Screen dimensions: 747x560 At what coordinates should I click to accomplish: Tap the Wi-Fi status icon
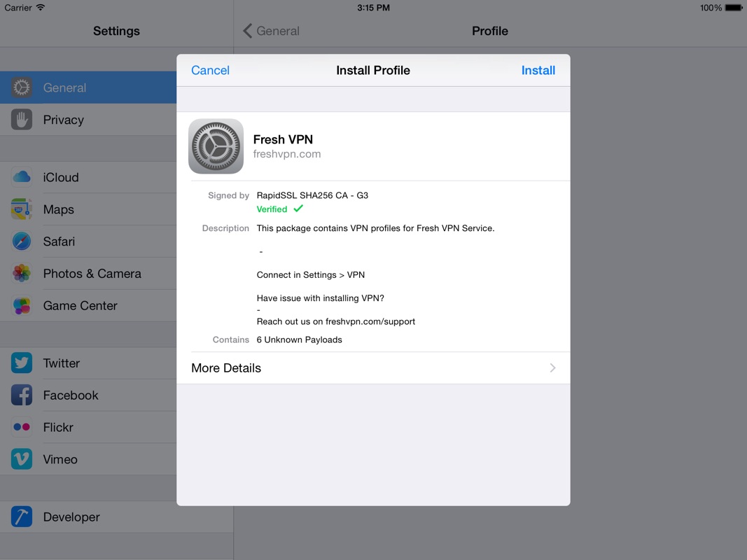(41, 8)
